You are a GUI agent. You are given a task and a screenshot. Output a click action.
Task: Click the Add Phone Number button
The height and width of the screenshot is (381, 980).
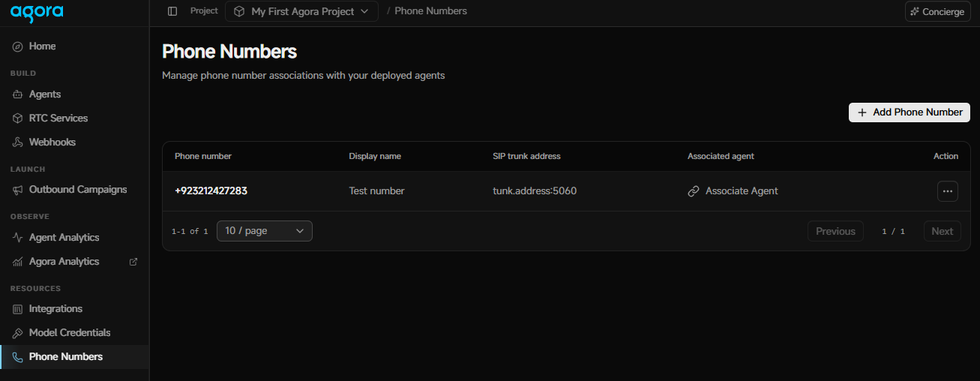[x=910, y=112]
